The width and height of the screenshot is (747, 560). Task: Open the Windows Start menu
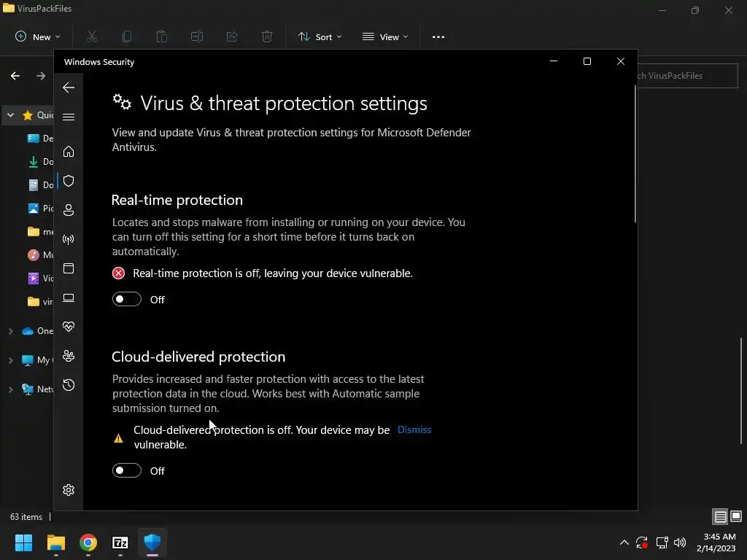tap(23, 542)
